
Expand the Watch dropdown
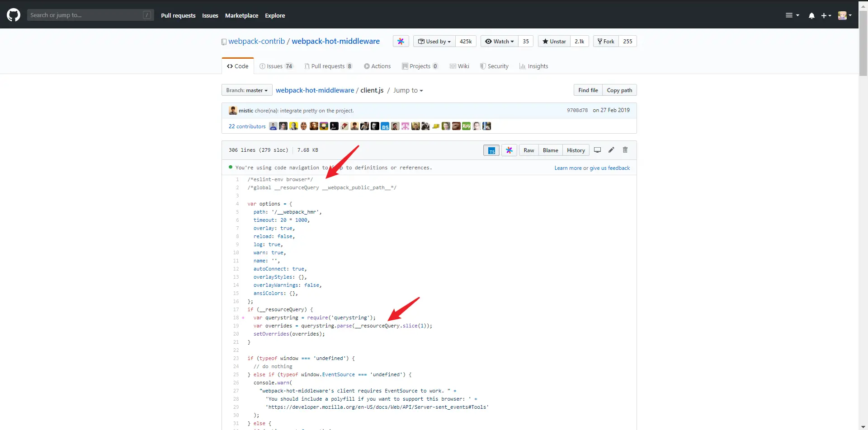(499, 41)
